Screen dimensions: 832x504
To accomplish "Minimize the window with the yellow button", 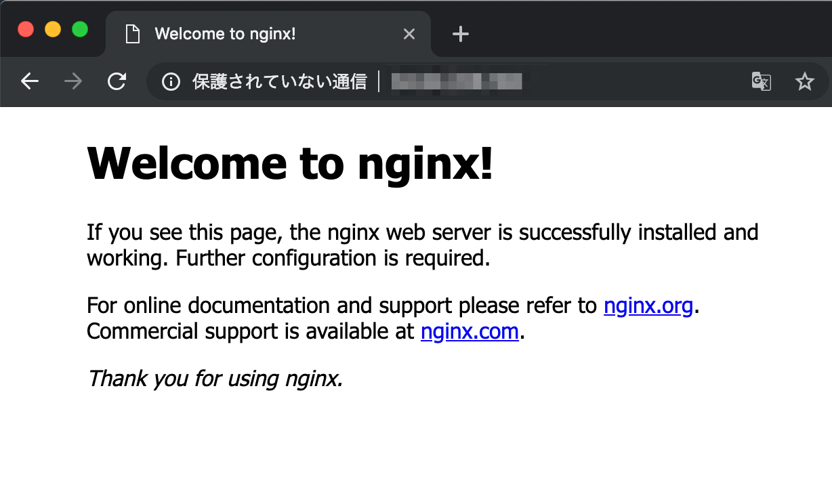I will (53, 29).
